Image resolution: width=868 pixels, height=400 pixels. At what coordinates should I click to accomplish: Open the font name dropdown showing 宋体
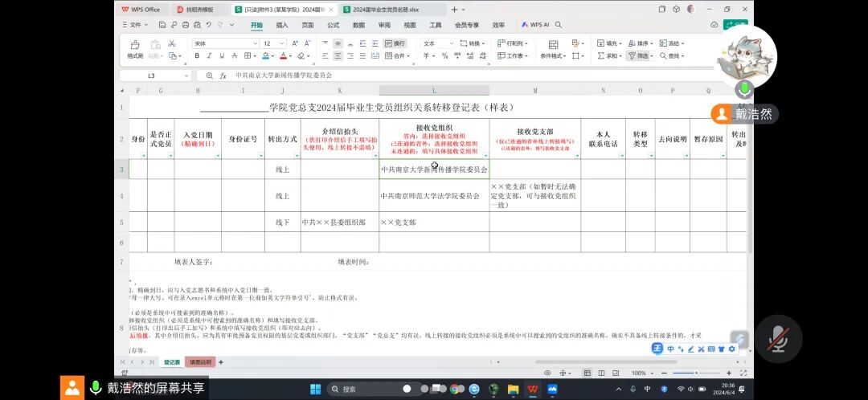[x=225, y=43]
